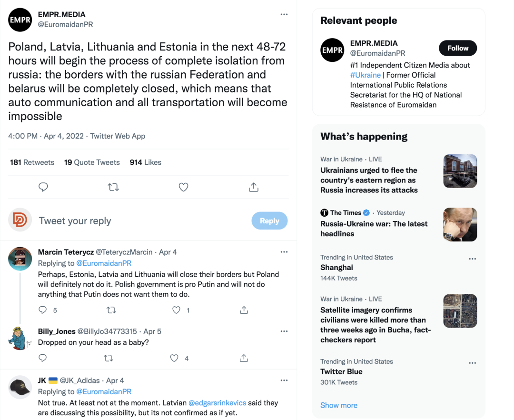Open more options for Twitter Blue trend
Screen dimensions: 514x420
pos(472,363)
